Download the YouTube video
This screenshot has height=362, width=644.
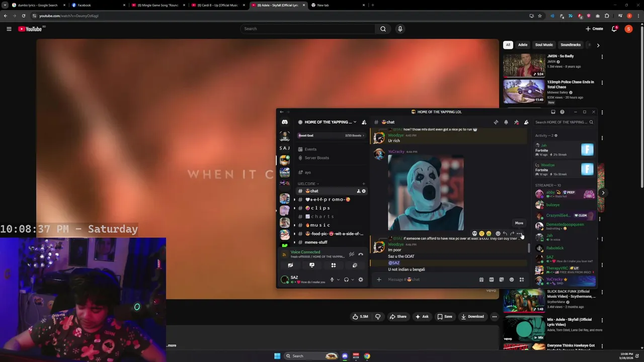tap(472, 317)
